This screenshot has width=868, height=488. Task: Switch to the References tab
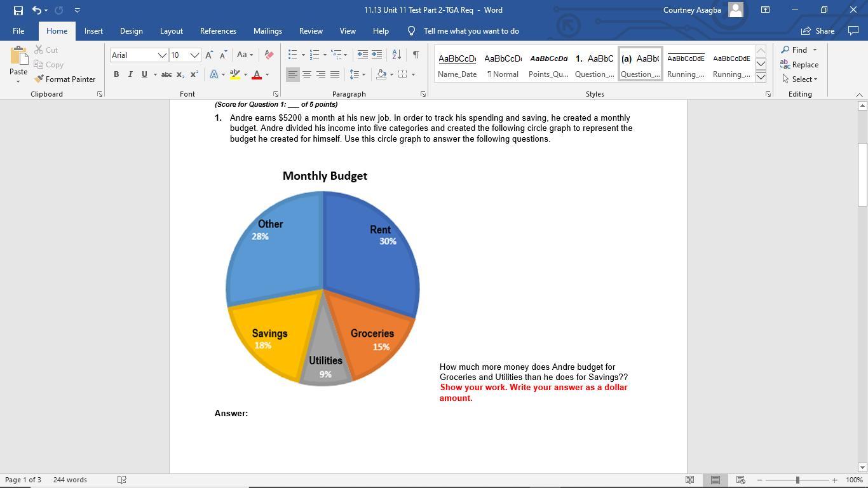pos(218,30)
